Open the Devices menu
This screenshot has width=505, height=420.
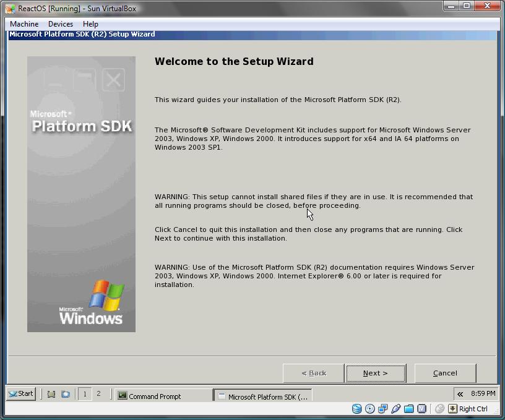(61, 24)
